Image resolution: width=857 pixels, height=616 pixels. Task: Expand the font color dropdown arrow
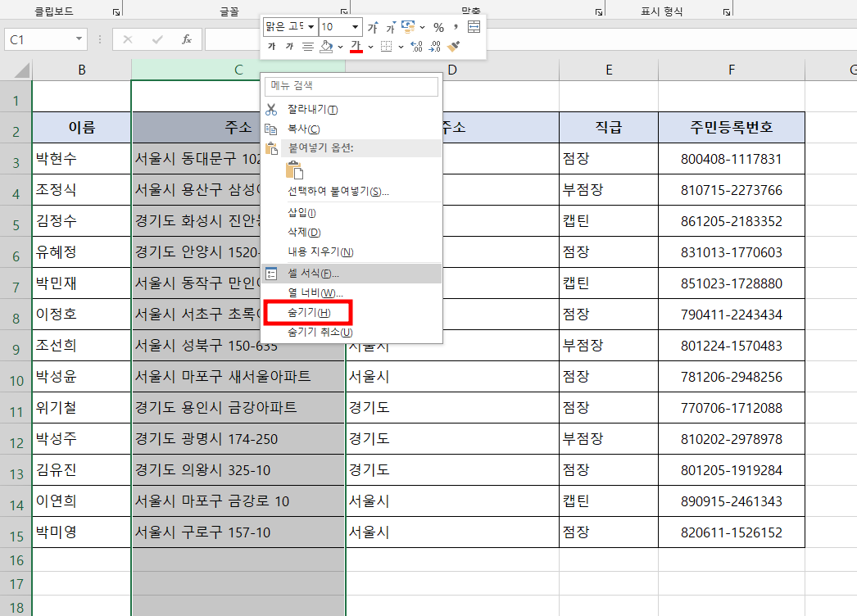pyautogui.click(x=370, y=47)
